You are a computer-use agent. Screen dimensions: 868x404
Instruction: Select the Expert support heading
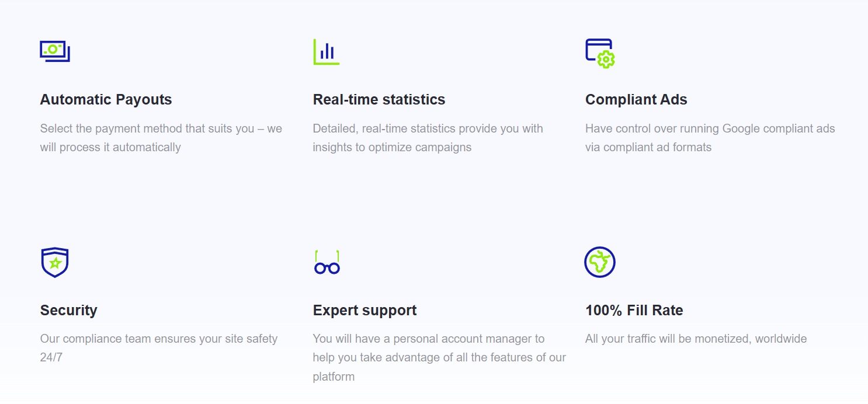tap(364, 310)
